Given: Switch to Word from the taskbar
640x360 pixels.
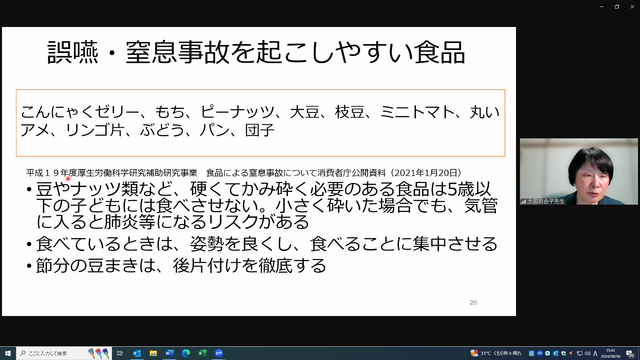Looking at the screenshot, I should (x=169, y=353).
